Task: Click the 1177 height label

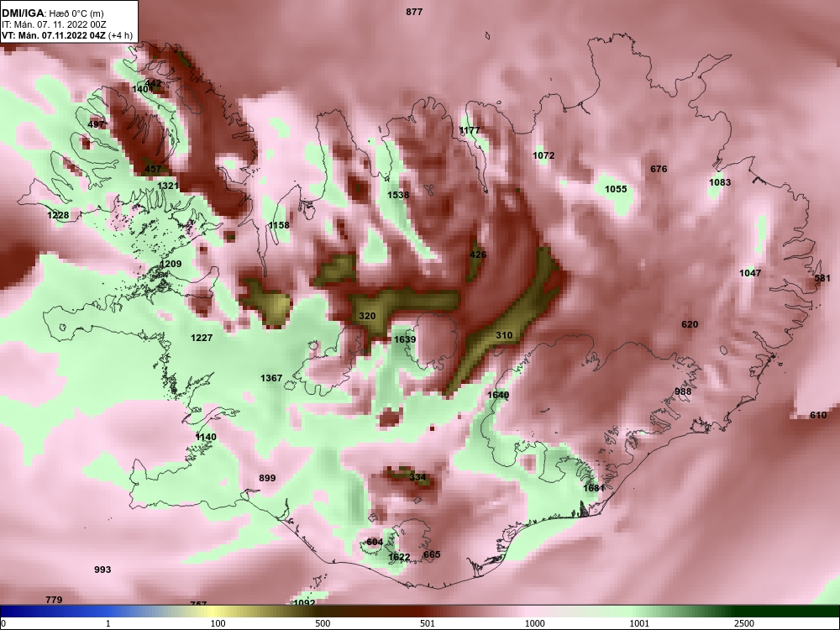Action: coord(470,130)
